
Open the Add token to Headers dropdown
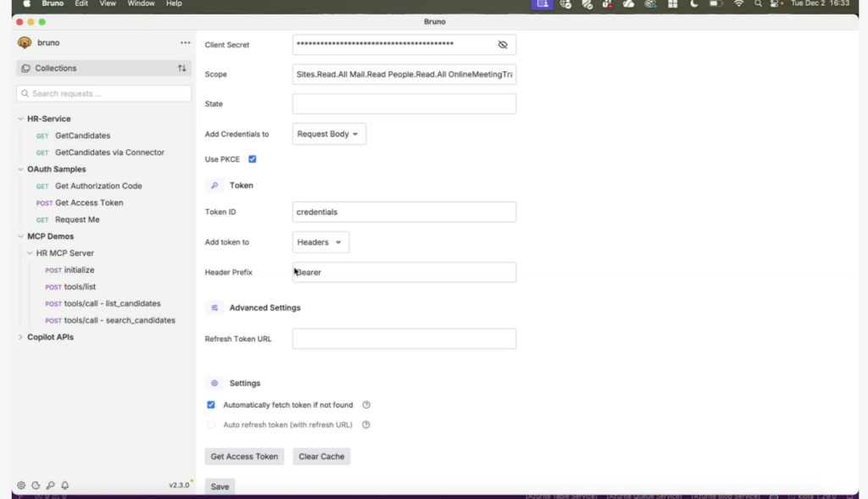coord(320,242)
